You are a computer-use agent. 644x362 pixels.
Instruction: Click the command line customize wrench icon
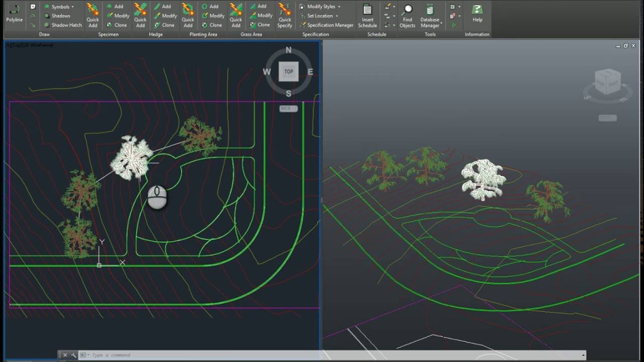[x=73, y=355]
